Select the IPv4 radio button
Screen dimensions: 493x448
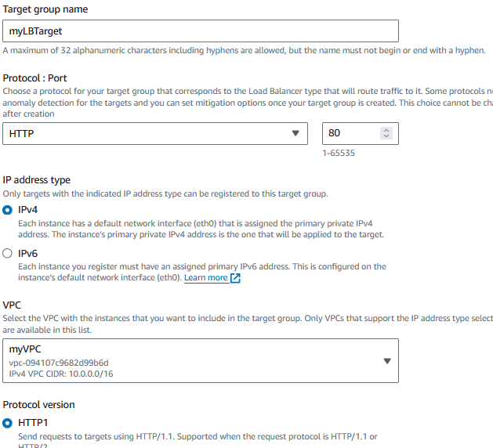tap(7, 210)
